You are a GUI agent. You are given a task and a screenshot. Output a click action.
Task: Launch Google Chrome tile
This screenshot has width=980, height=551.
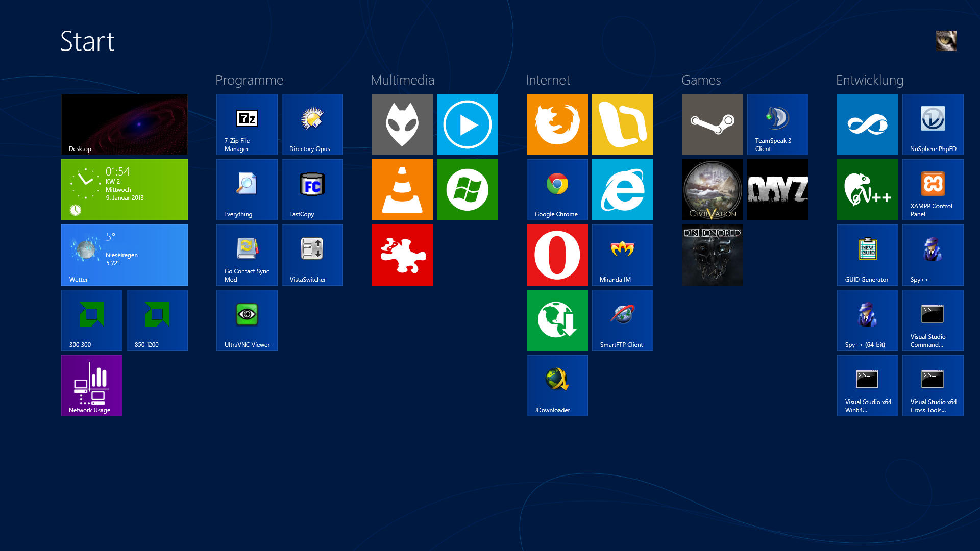click(557, 190)
